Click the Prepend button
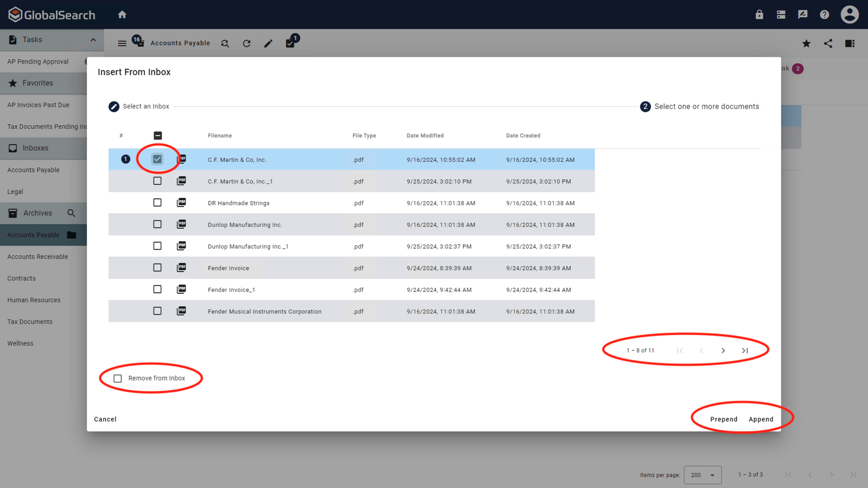 pos(724,419)
